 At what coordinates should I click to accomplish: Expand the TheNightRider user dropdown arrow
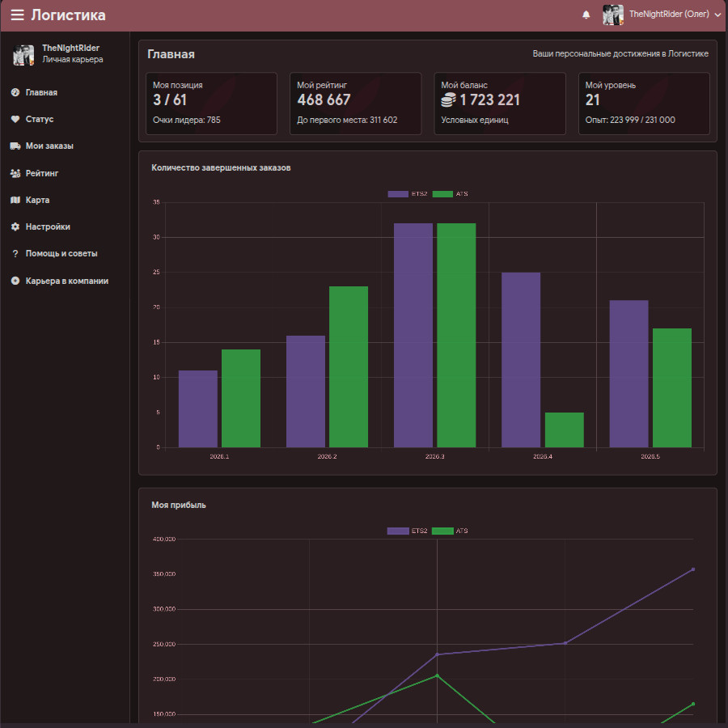(717, 15)
